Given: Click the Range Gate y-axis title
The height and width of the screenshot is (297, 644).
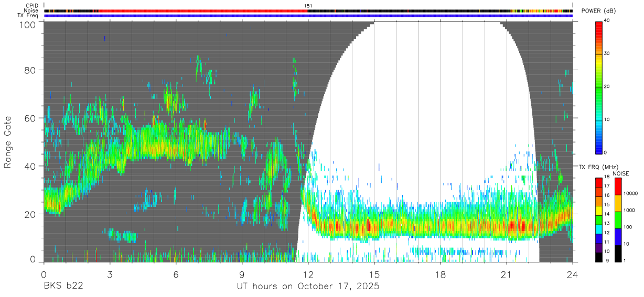Looking at the screenshot, I should click(x=8, y=142).
